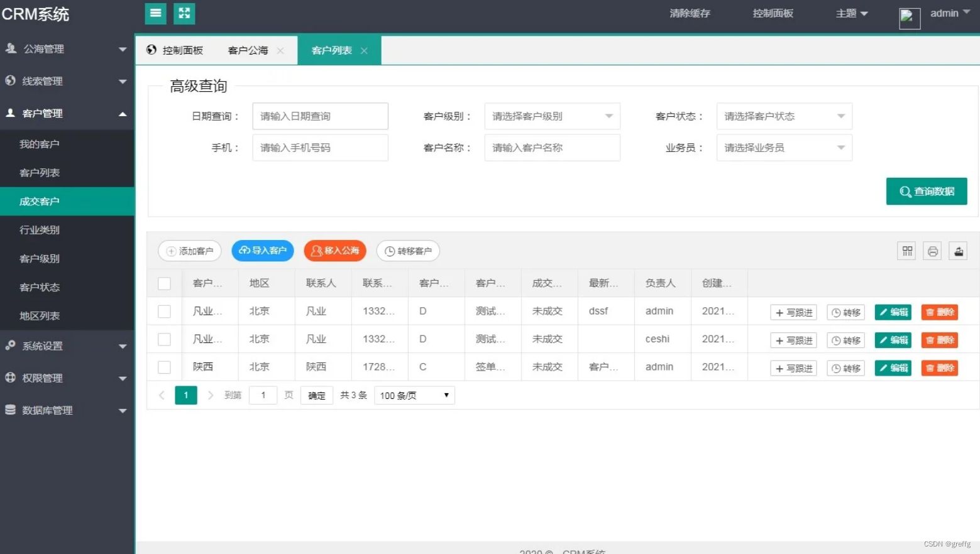Screen dimensions: 980x554
Task: Click the export data icon above the table
Action: tap(958, 251)
